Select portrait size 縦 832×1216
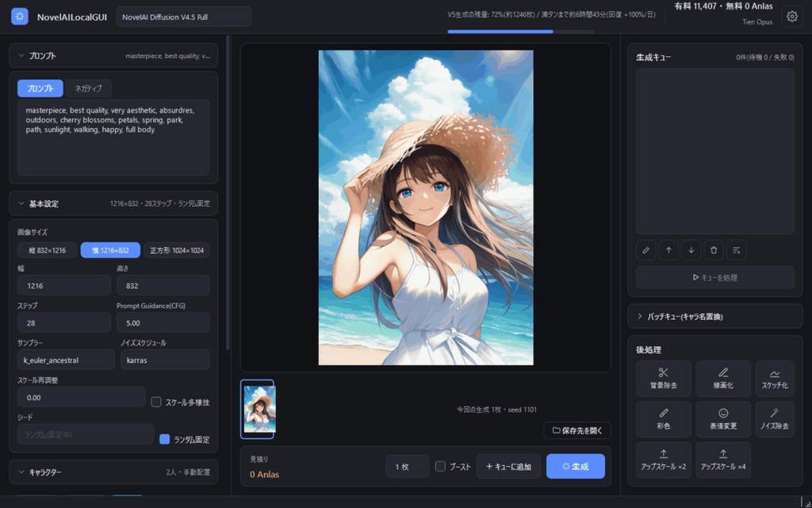 pos(47,250)
